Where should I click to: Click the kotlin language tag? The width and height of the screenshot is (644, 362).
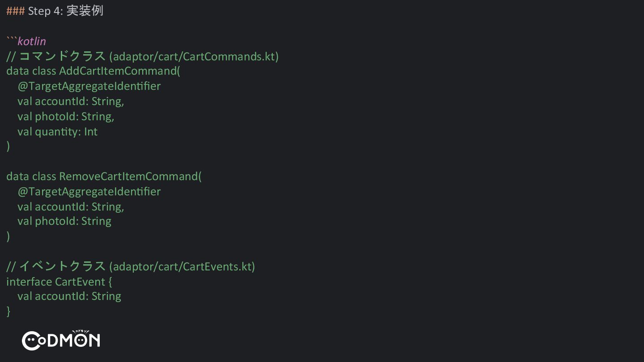tap(32, 41)
